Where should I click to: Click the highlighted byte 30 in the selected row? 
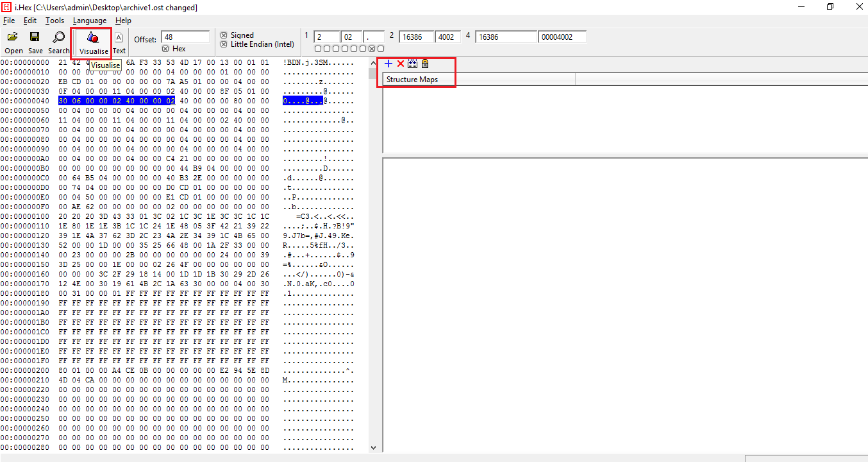(62, 101)
